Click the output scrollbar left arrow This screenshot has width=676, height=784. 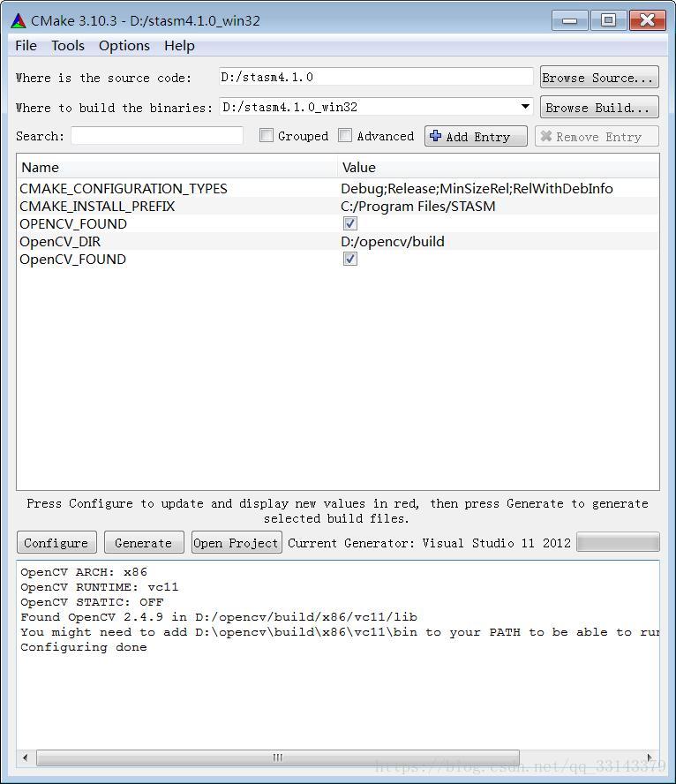[x=25, y=758]
